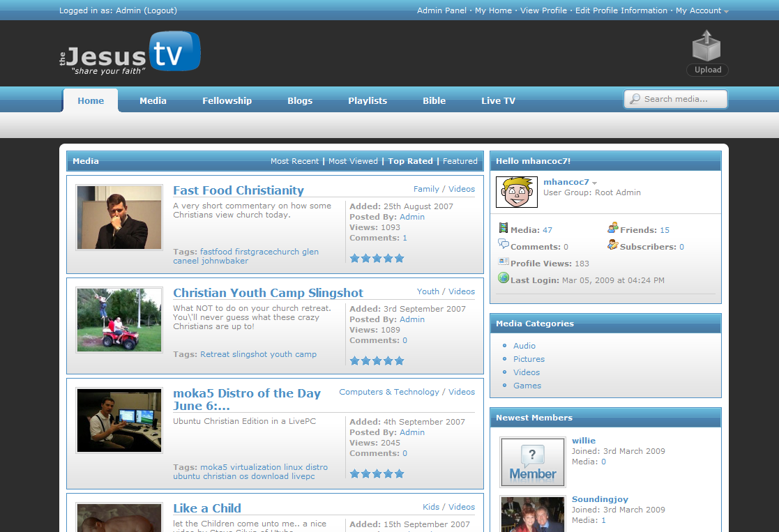This screenshot has height=532, width=779.
Task: Switch to the Home tab
Action: pyautogui.click(x=91, y=100)
